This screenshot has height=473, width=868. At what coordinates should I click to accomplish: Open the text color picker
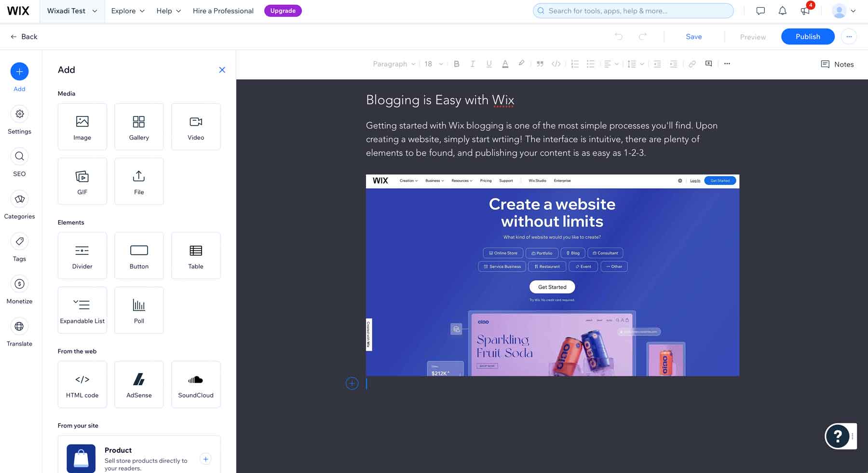coord(505,63)
